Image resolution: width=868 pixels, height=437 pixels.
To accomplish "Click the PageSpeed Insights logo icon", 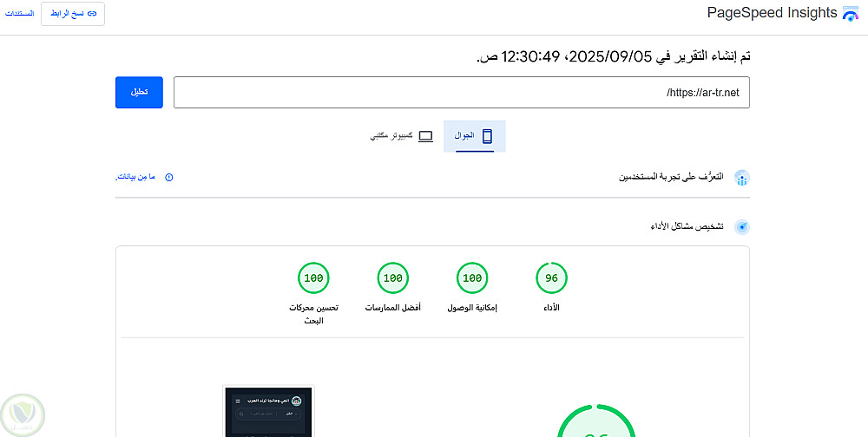I will (x=851, y=13).
